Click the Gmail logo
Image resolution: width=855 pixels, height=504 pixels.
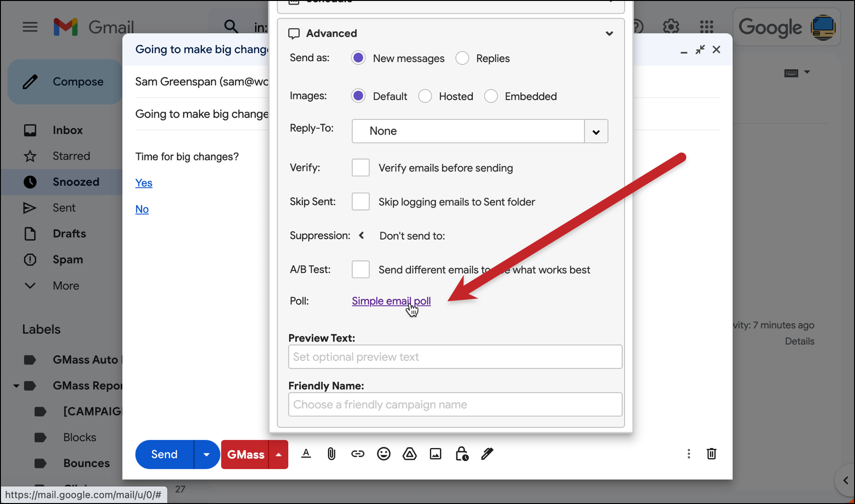(x=94, y=27)
